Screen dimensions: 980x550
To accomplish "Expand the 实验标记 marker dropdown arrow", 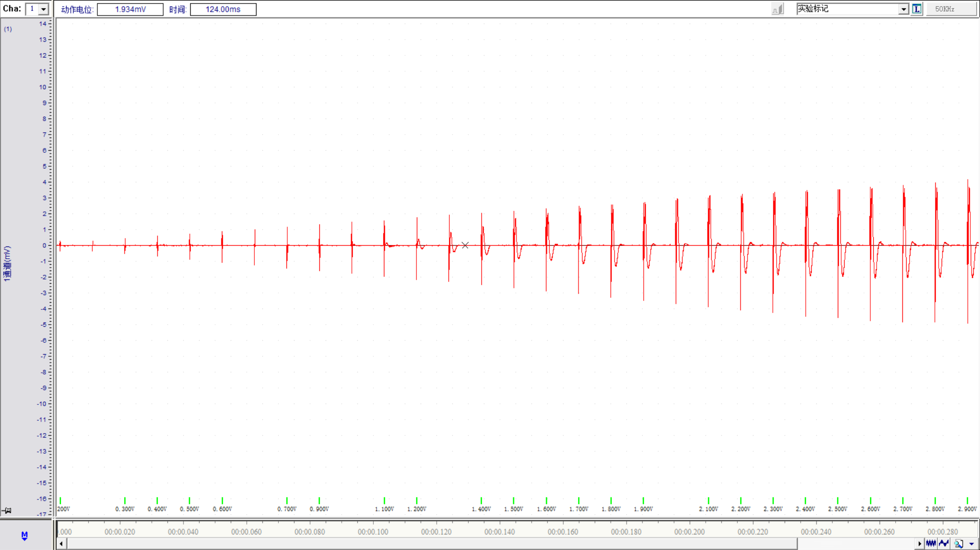I will click(903, 9).
